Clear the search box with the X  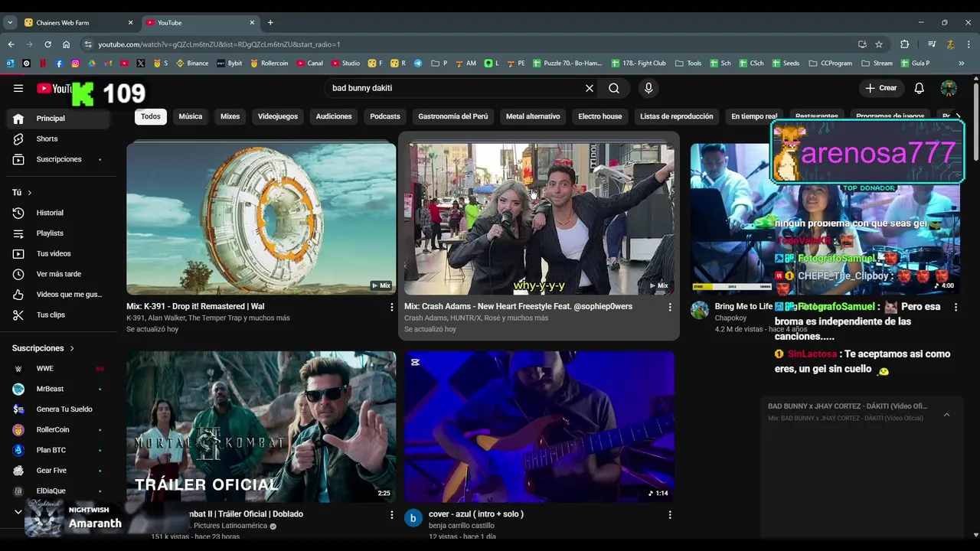[x=590, y=88]
